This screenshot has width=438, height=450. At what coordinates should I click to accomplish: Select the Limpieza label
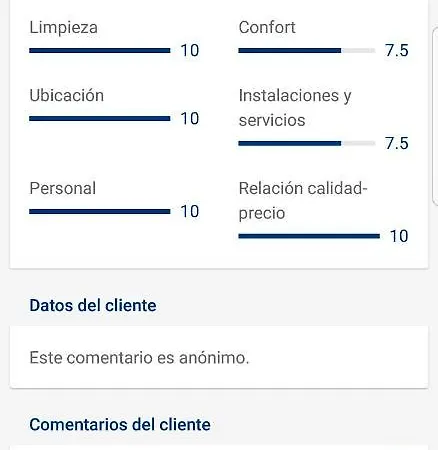63,27
